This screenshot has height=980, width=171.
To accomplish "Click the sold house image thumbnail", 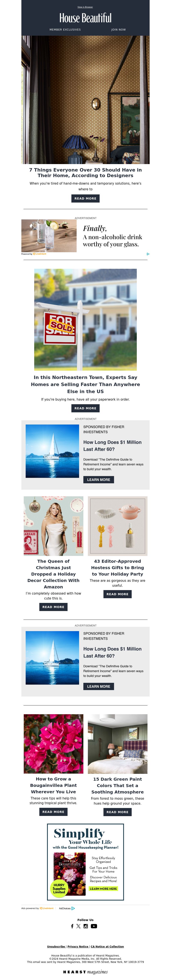I will (85, 320).
